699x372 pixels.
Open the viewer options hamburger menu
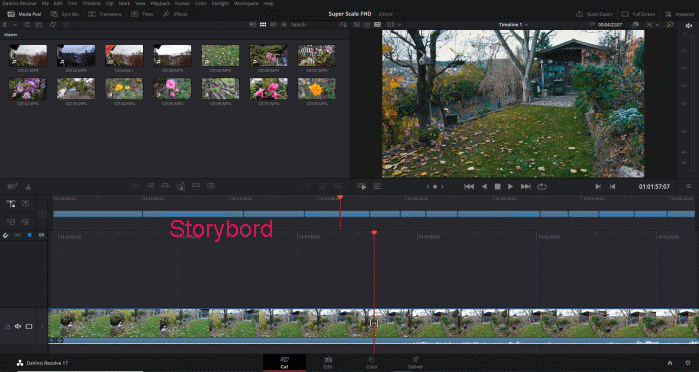(688, 186)
